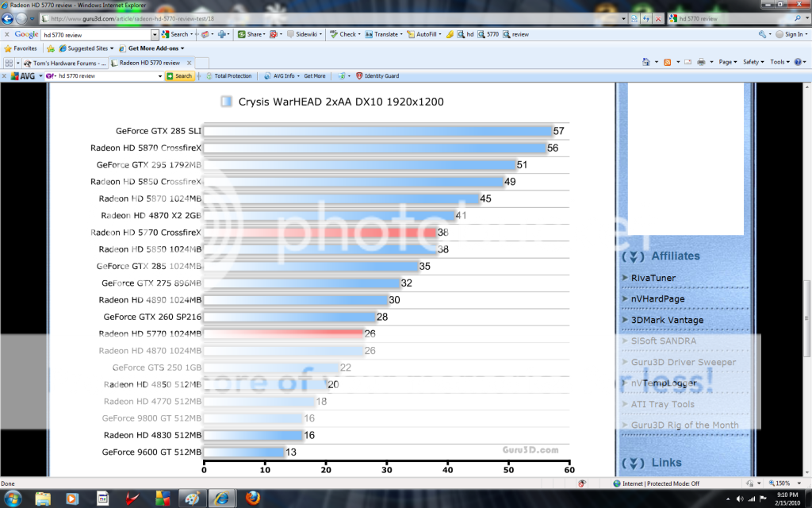Click the address bar URL
This screenshot has width=812, height=508.
pos(132,19)
